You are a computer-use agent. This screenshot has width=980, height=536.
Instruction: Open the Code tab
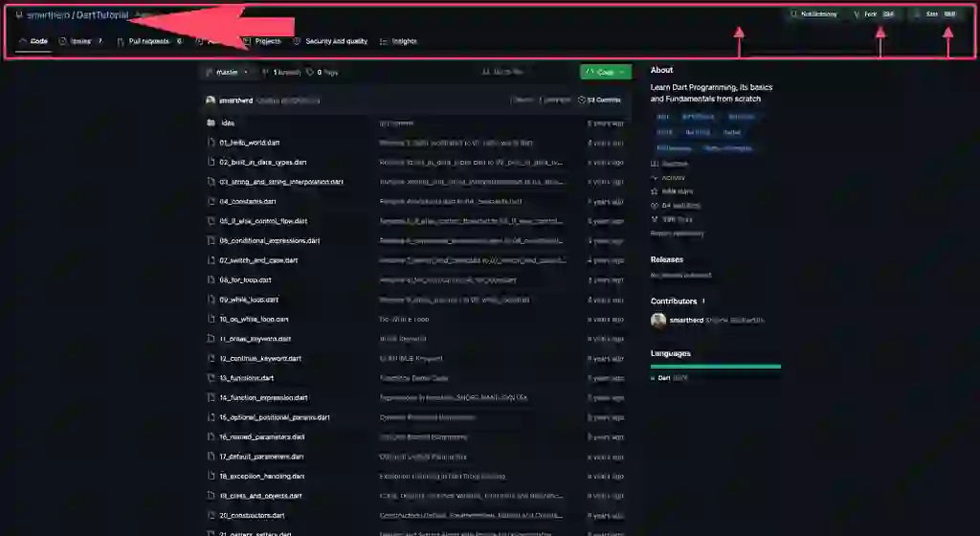33,41
